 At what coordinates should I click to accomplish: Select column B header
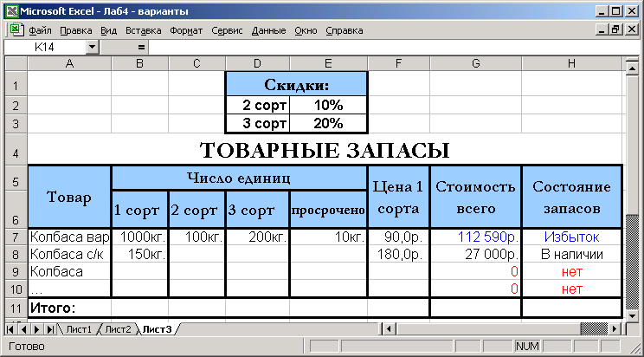click(x=140, y=63)
